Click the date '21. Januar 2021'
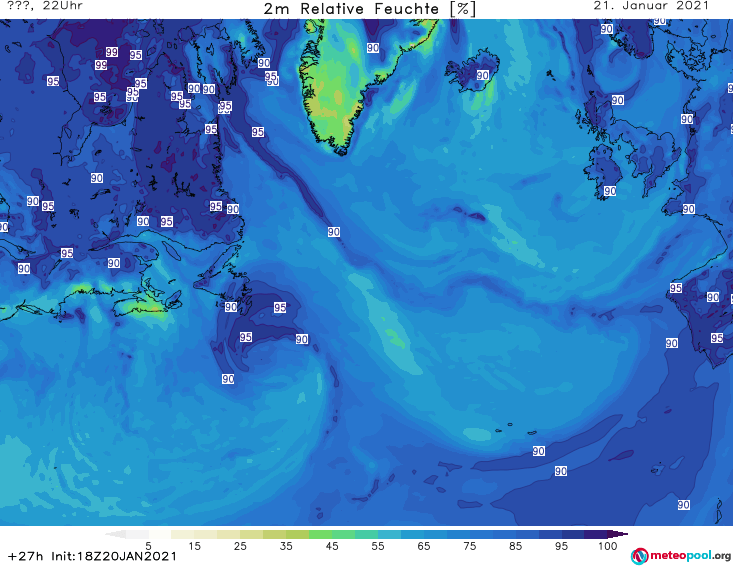The width and height of the screenshot is (733, 566). [x=651, y=6]
